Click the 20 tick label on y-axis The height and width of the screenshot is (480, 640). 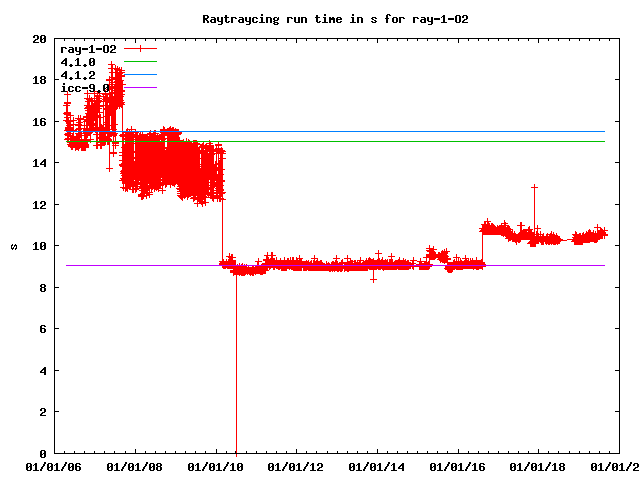(38, 39)
